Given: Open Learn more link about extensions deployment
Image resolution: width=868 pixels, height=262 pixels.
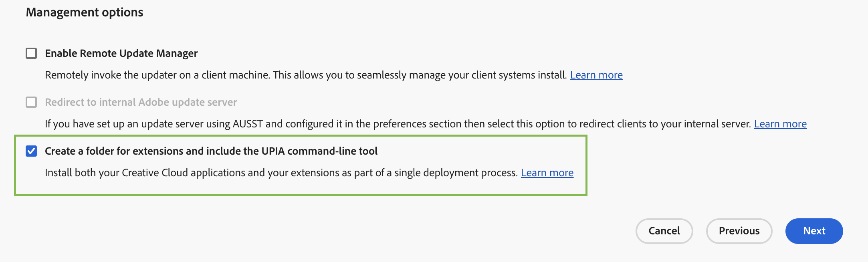Looking at the screenshot, I should 547,173.
